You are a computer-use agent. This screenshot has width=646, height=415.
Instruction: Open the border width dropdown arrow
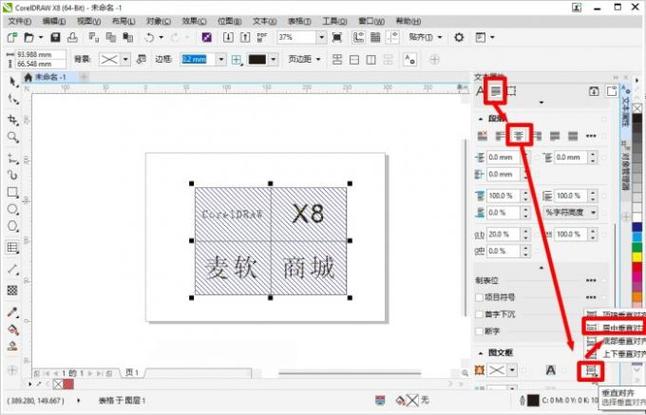(x=221, y=60)
